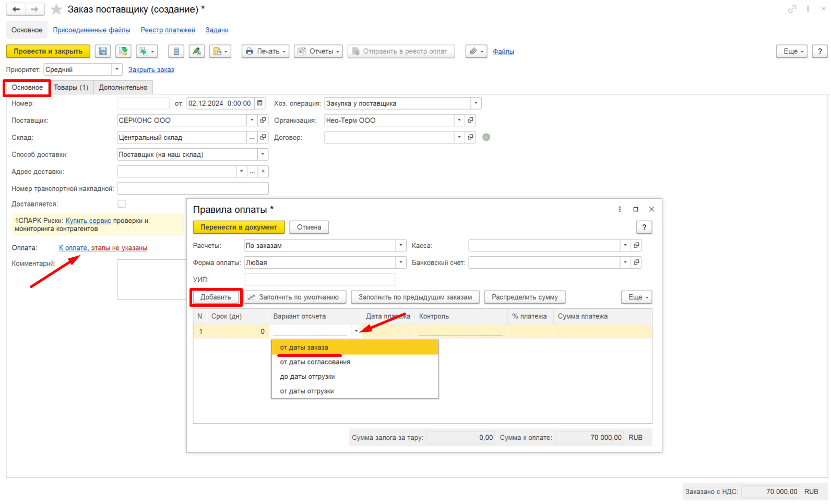Expand the Хоз. операция dropdown
831x504 pixels.
coord(476,103)
